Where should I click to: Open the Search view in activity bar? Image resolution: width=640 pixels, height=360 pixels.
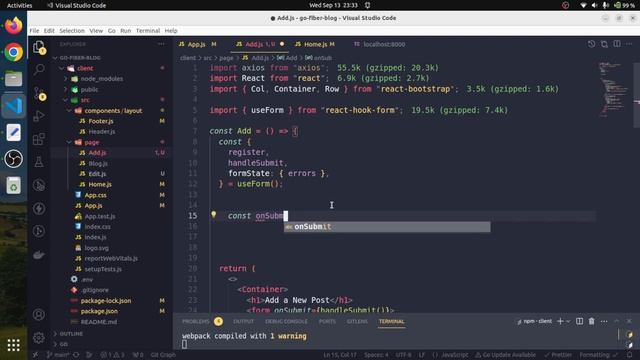tap(39, 69)
